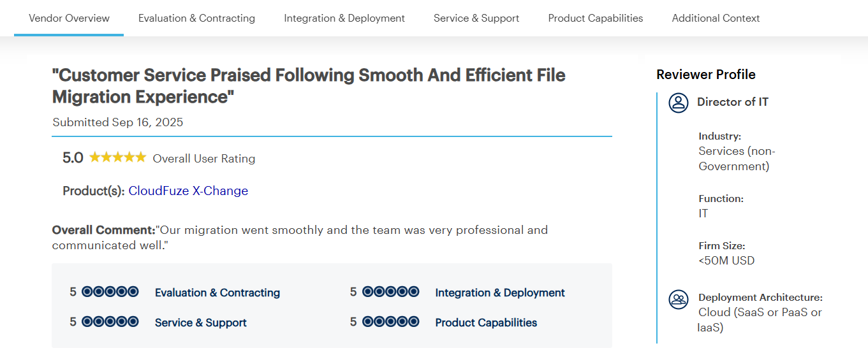Go to the Service & Support tab
Screen dimensions: 868x355
click(x=476, y=18)
